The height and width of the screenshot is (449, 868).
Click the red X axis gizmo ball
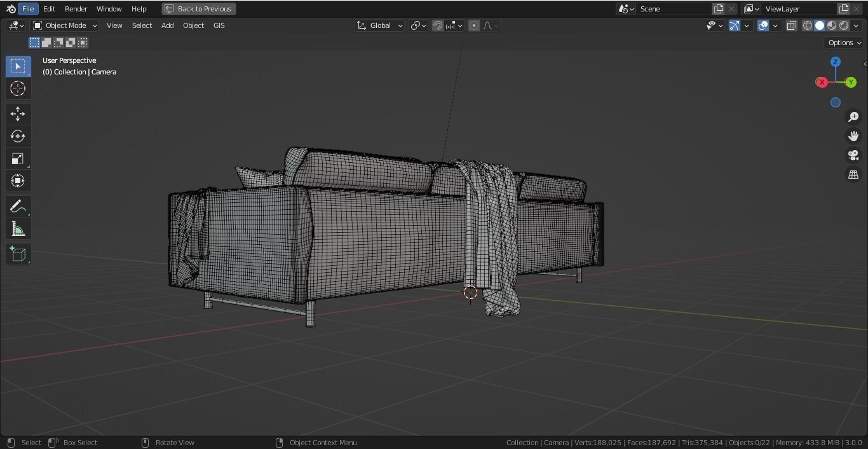point(822,82)
